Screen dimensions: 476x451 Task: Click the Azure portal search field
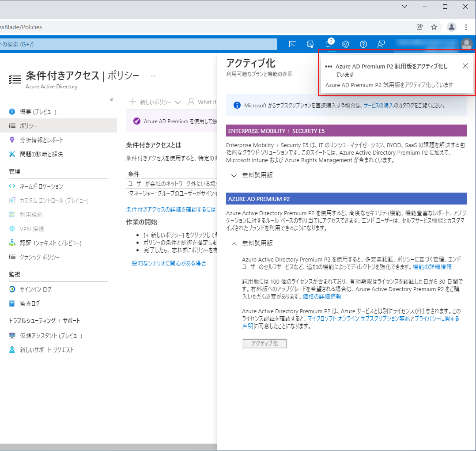(139, 44)
